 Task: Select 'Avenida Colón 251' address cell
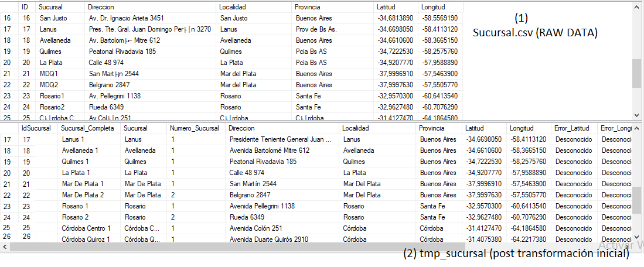tap(283, 228)
